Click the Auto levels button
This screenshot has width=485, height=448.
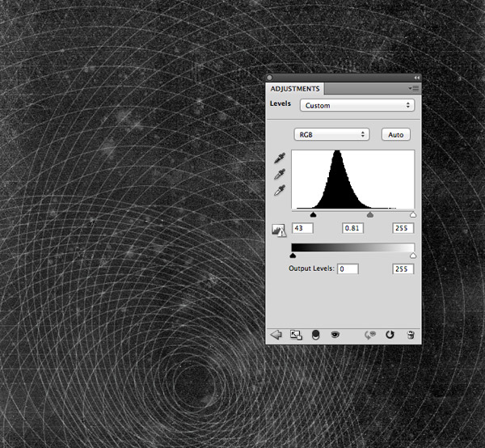(396, 134)
